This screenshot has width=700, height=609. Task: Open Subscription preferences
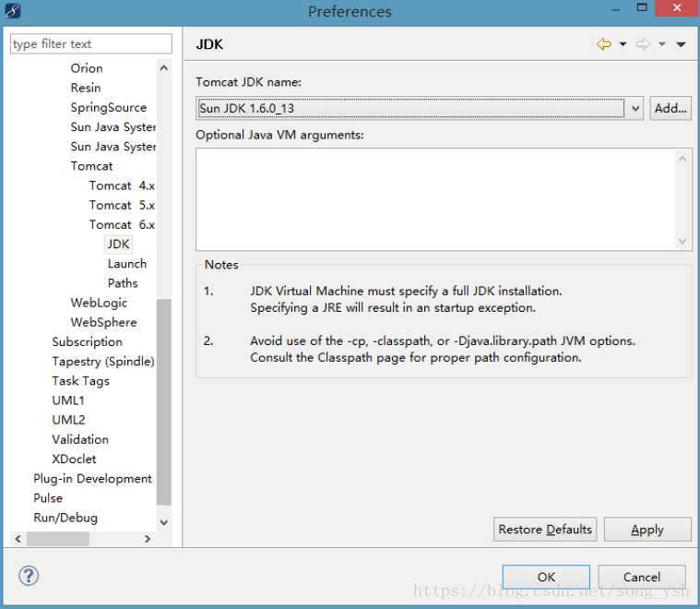click(87, 342)
